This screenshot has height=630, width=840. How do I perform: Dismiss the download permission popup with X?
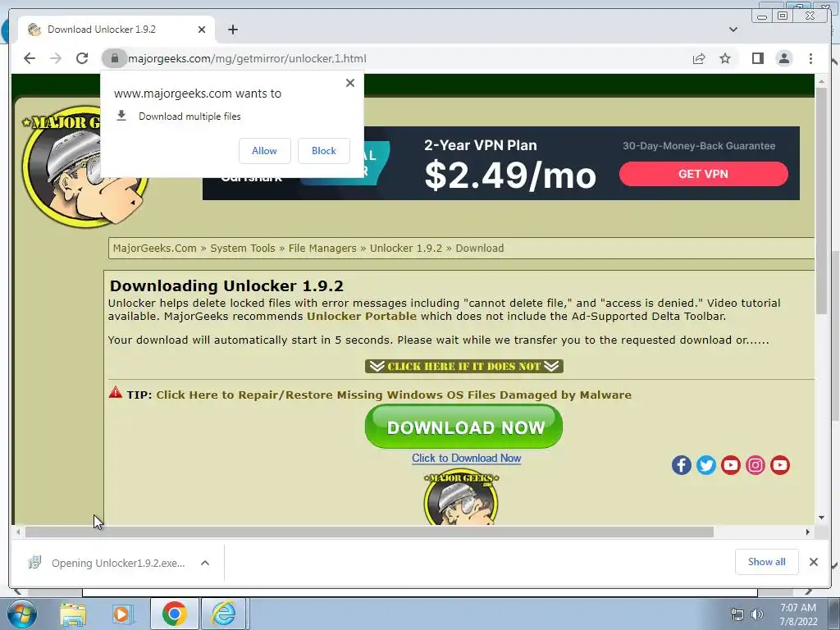coord(350,83)
